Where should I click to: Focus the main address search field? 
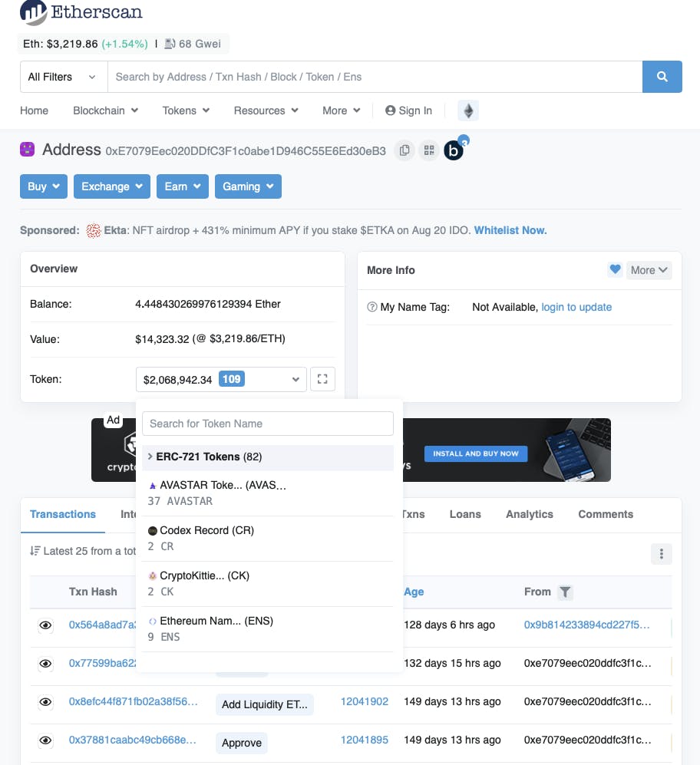[x=375, y=77]
